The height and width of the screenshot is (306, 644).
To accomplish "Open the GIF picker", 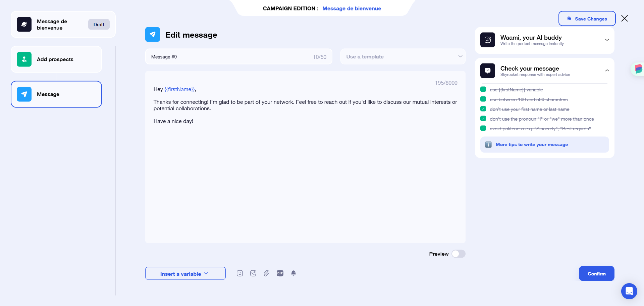I will [280, 273].
